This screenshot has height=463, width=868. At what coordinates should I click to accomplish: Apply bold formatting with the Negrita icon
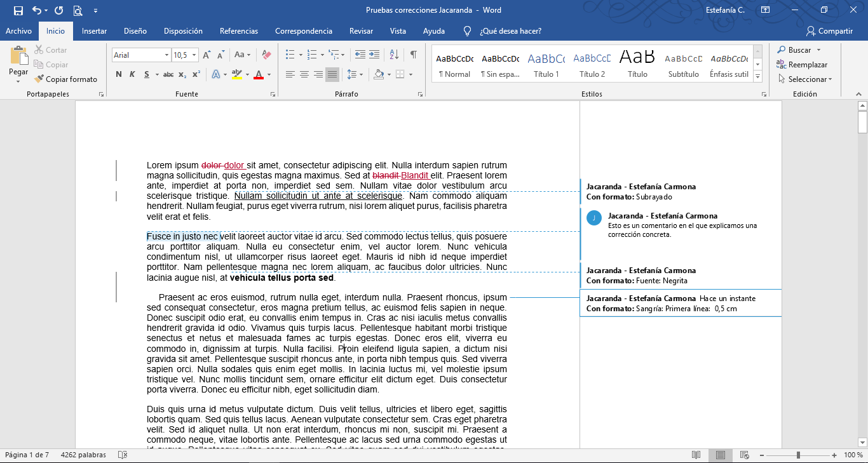click(118, 74)
